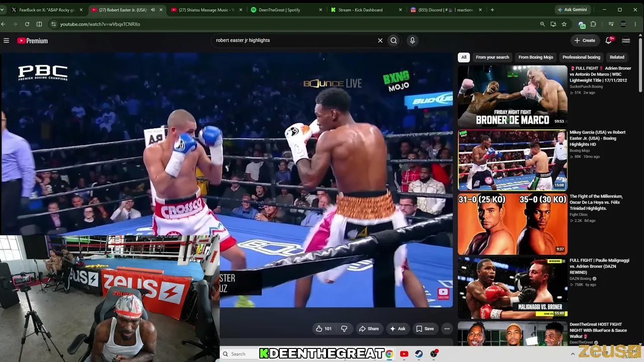Run search with the magnifier button

pyautogui.click(x=393, y=40)
